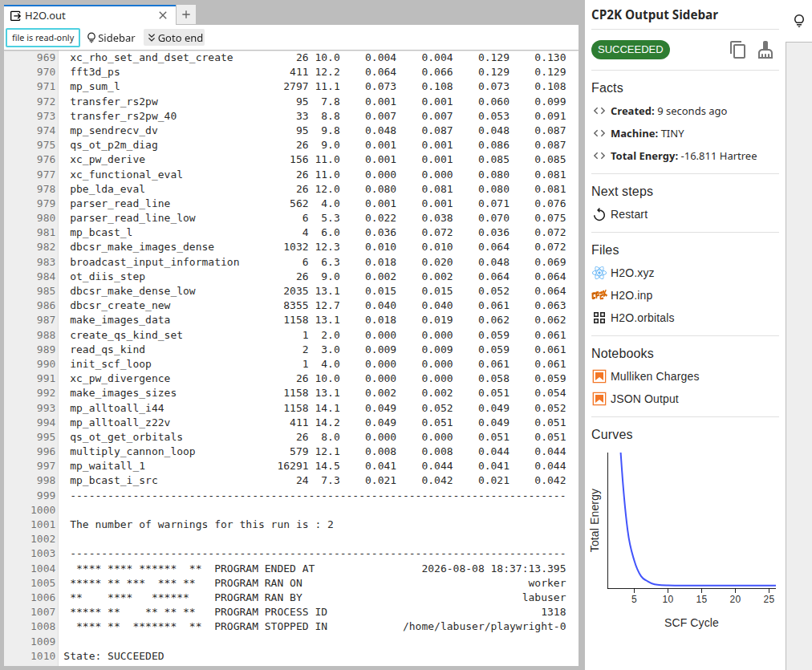Click the Created: 9 seconds ago fact
Viewport: 812px width, 670px height.
(668, 111)
